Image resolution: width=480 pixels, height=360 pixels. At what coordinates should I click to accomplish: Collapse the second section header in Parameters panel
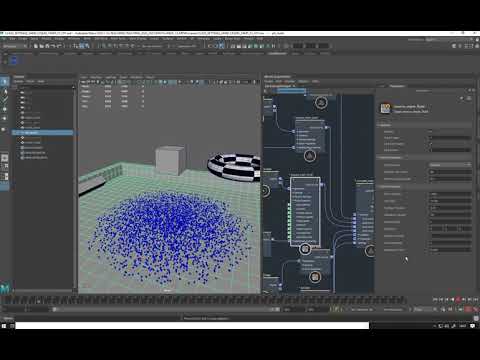click(x=424, y=157)
